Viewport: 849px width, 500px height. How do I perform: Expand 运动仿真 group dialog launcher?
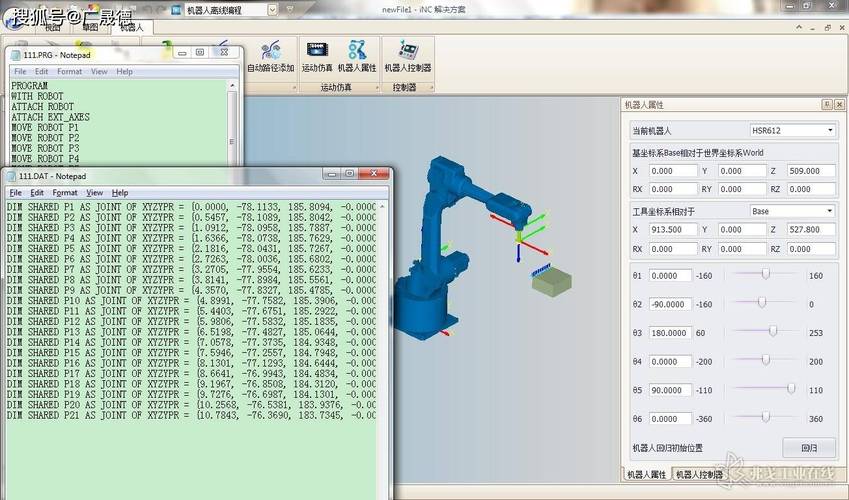[377, 87]
